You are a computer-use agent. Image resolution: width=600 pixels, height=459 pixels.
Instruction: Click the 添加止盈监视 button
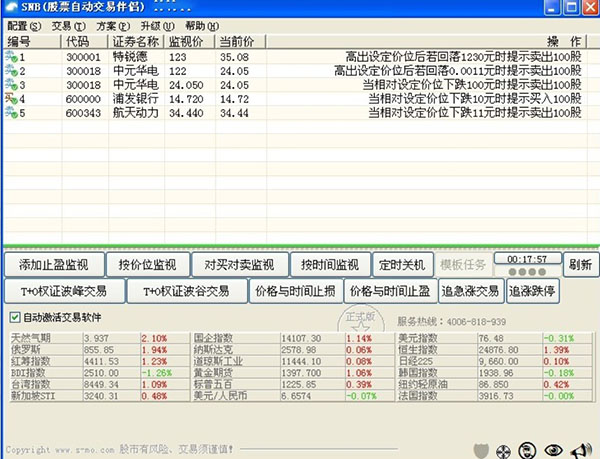point(55,265)
